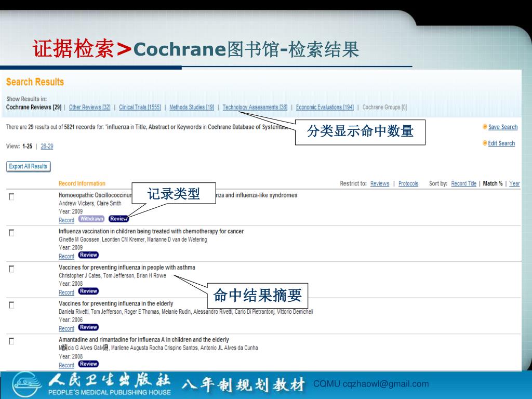Click the Save Search link

click(503, 127)
